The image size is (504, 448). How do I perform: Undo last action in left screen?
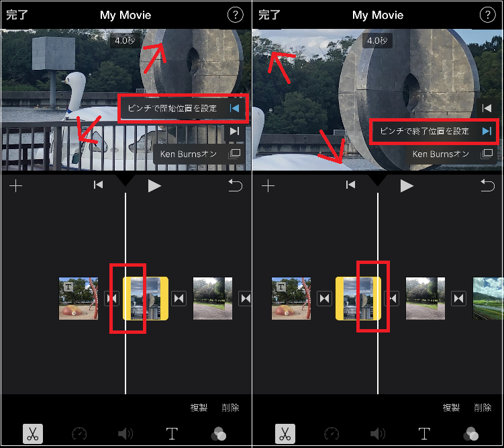pos(236,185)
